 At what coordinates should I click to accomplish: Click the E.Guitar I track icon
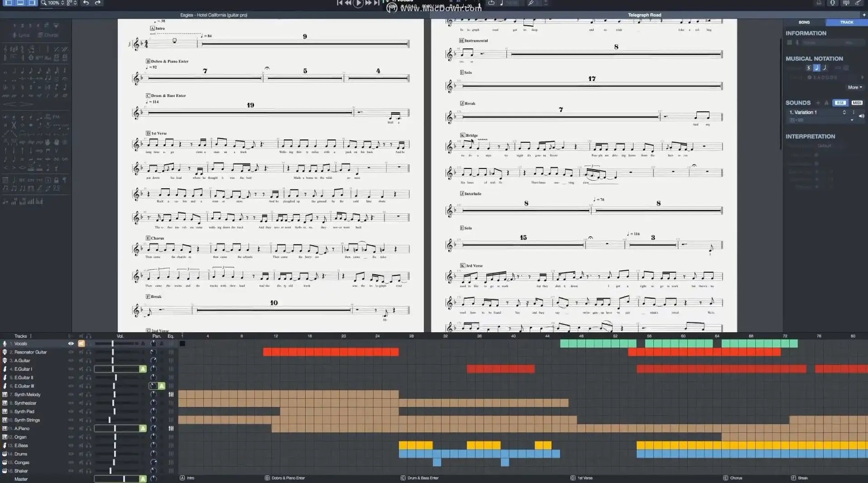5,369
